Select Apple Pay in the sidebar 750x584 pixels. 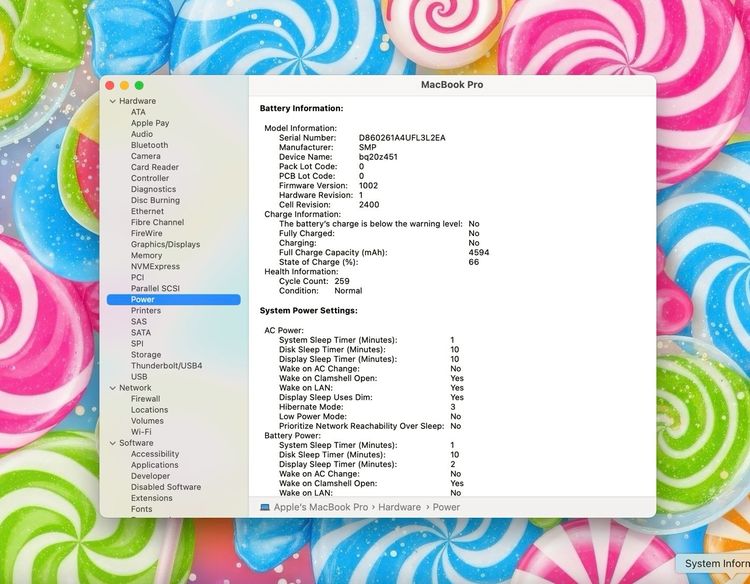(150, 123)
